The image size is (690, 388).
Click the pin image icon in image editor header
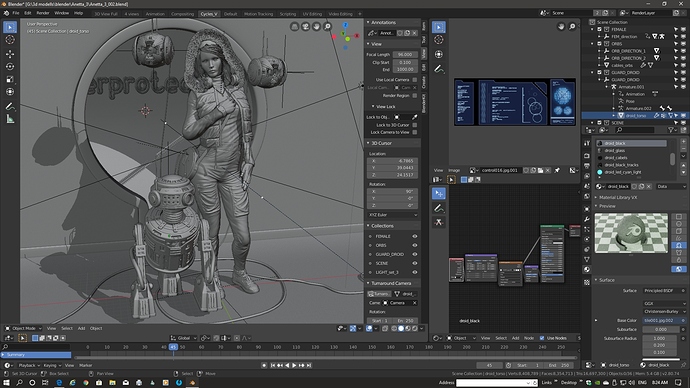[x=557, y=170]
